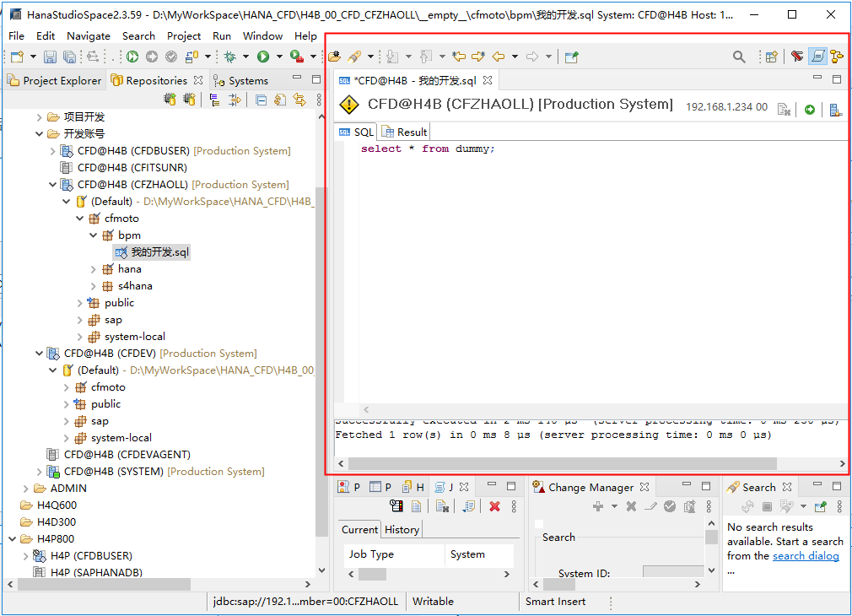
Task: Click the Repositories horizontal scrollbar
Action: pyautogui.click(x=104, y=584)
